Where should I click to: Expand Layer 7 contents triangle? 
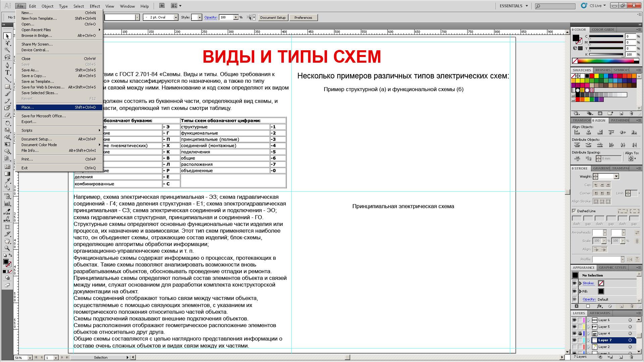[x=589, y=340]
